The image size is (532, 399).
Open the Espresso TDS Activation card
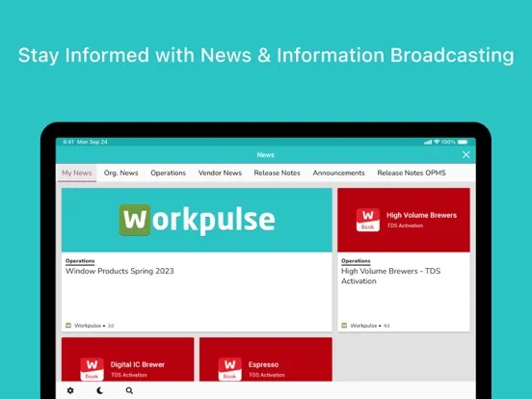click(266, 359)
